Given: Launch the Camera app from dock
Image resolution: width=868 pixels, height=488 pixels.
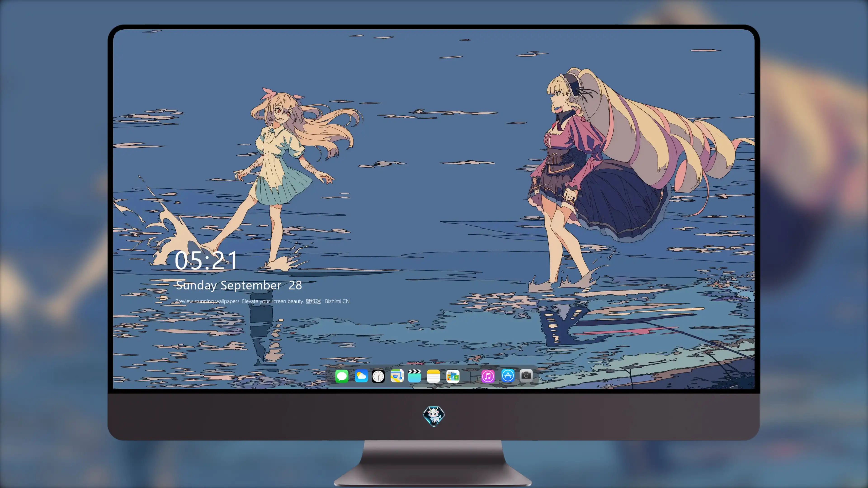Looking at the screenshot, I should [x=526, y=375].
